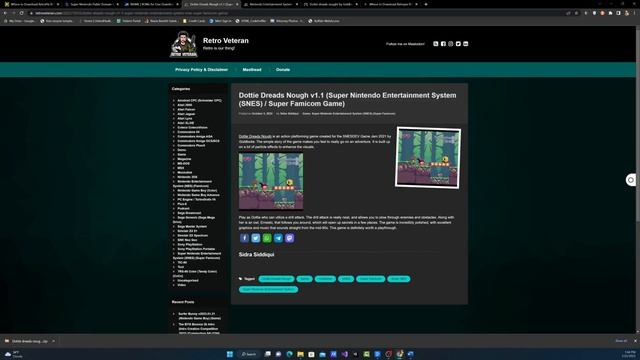This screenshot has width=640, height=360.
Task: Select Nintendo Game Boy Advance category
Action: coord(198,195)
